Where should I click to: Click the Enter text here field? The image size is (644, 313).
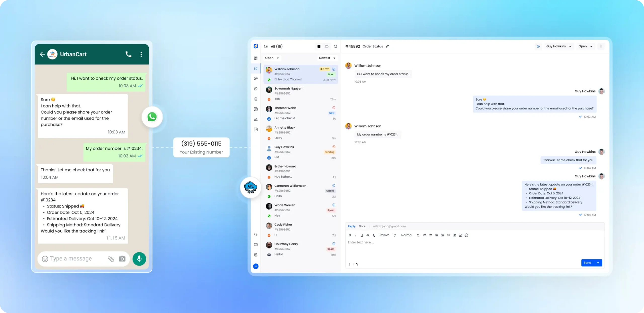(x=403, y=242)
